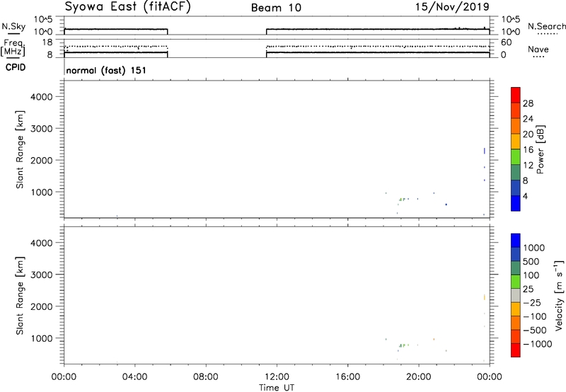This screenshot has width=566, height=392.
Task: Click blue echo streak above 2000 km, power panel
Action: tap(484, 151)
